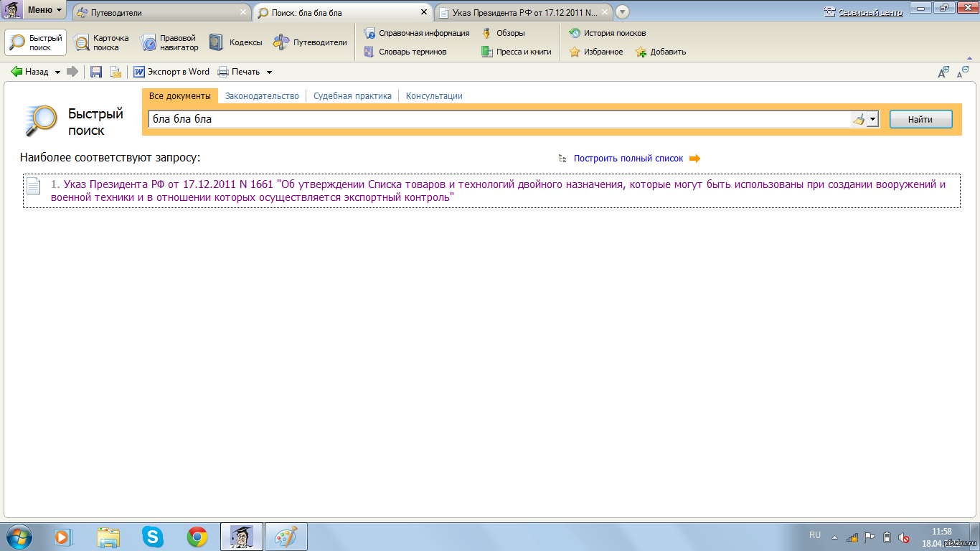The width and height of the screenshot is (980, 551).
Task: Switch to Законодательство tab
Action: tap(262, 96)
